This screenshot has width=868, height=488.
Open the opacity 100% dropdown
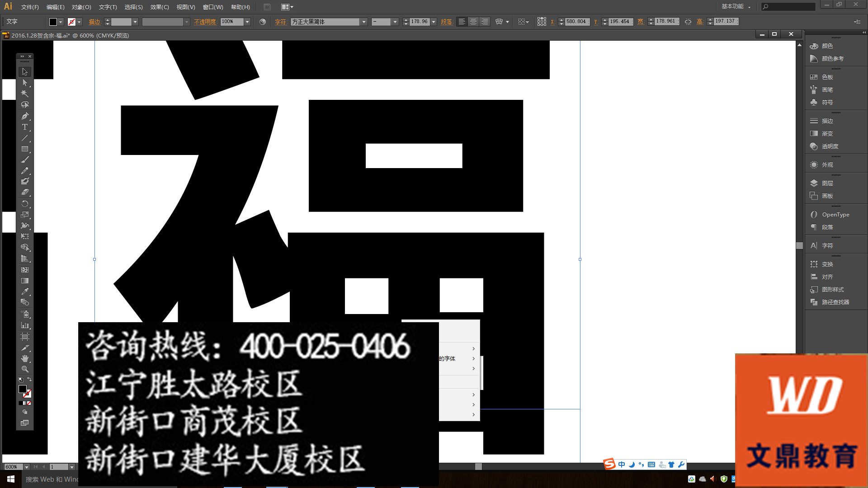pos(247,22)
